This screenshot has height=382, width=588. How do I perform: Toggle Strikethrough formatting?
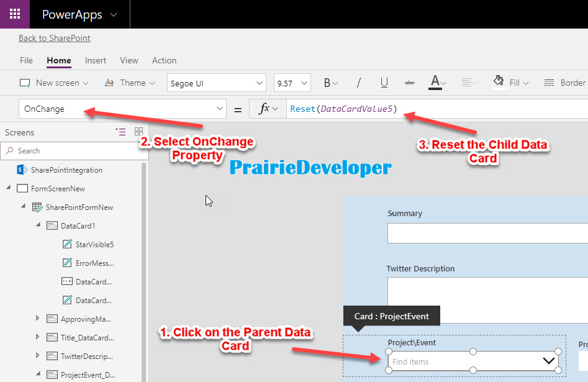point(410,83)
